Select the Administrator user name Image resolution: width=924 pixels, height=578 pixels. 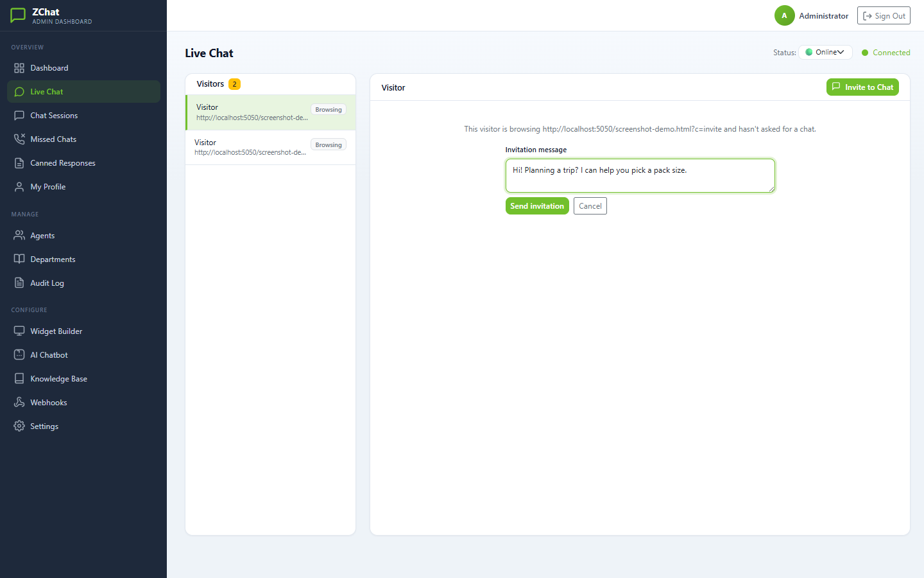824,16
